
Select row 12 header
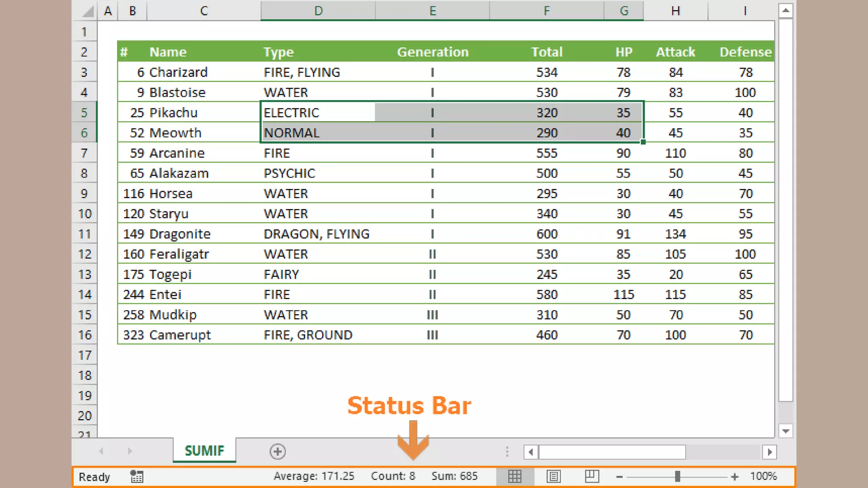tap(84, 254)
